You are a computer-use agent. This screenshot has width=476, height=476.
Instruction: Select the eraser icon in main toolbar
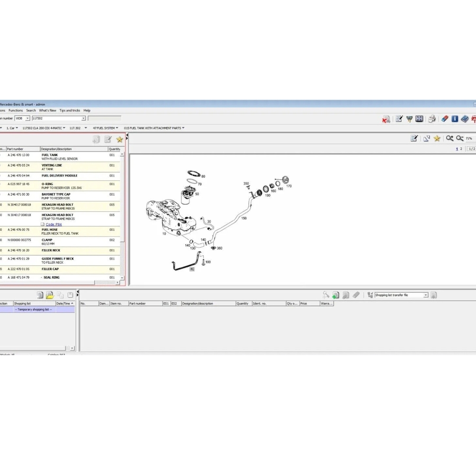[x=445, y=119]
